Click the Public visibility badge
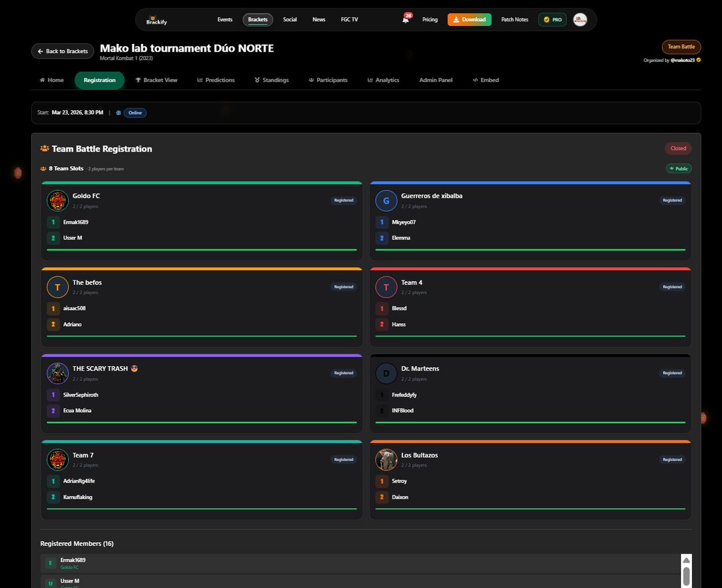This screenshot has height=588, width=722. pyautogui.click(x=679, y=169)
